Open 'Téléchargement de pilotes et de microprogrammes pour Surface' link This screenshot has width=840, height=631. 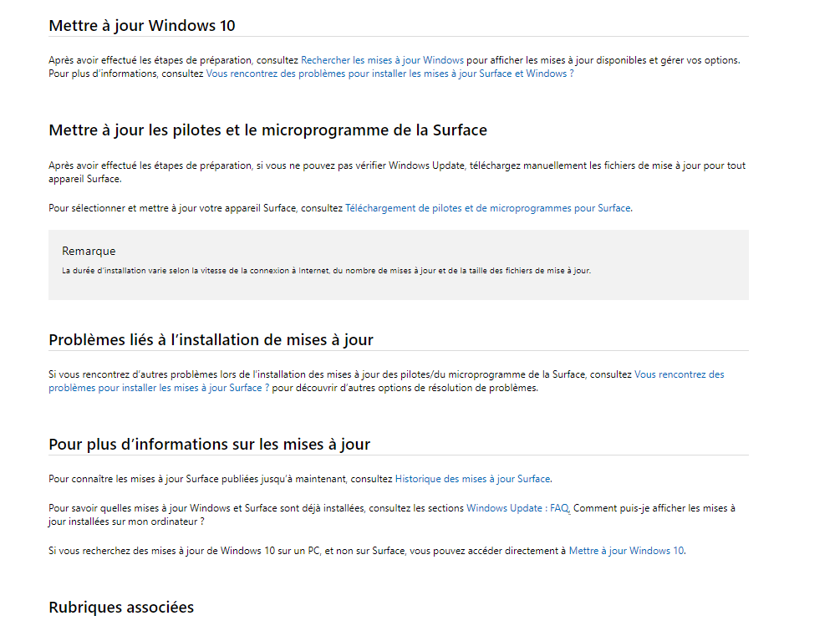488,208
